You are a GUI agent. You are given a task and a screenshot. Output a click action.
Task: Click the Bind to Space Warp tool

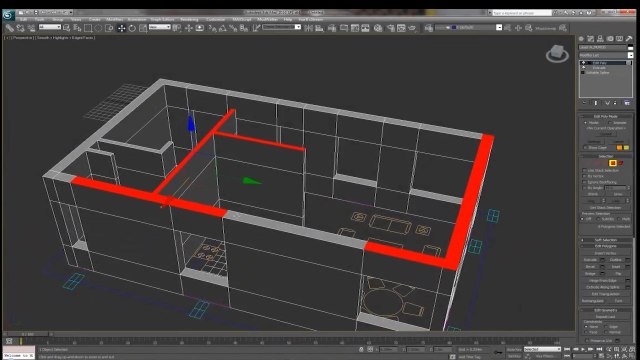[31, 28]
